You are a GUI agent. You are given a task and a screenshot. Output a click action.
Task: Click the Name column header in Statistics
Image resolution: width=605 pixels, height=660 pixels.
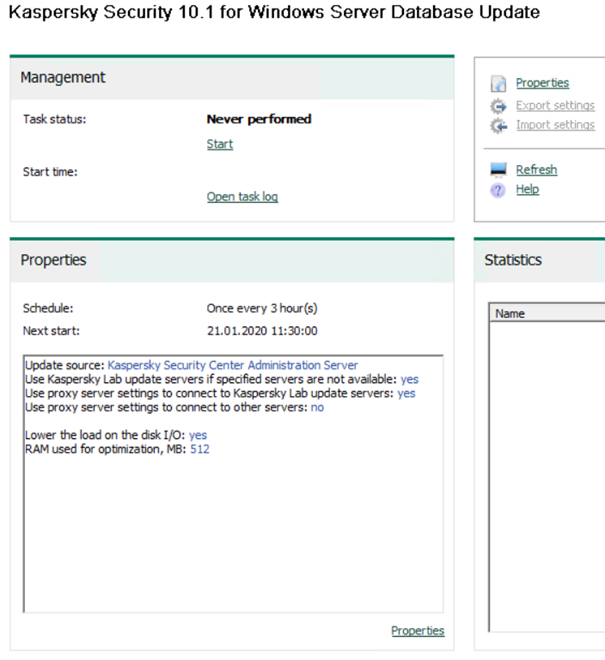pyautogui.click(x=547, y=314)
